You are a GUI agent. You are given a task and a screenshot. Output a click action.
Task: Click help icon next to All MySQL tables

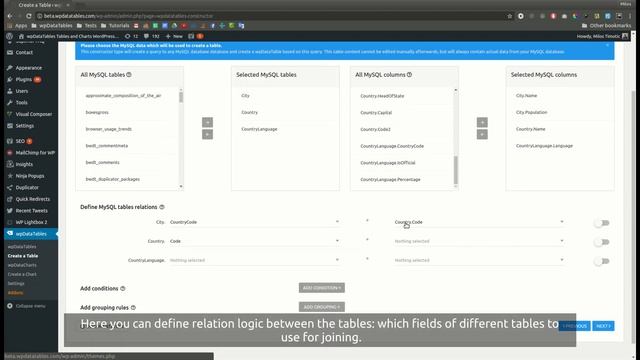click(x=129, y=75)
